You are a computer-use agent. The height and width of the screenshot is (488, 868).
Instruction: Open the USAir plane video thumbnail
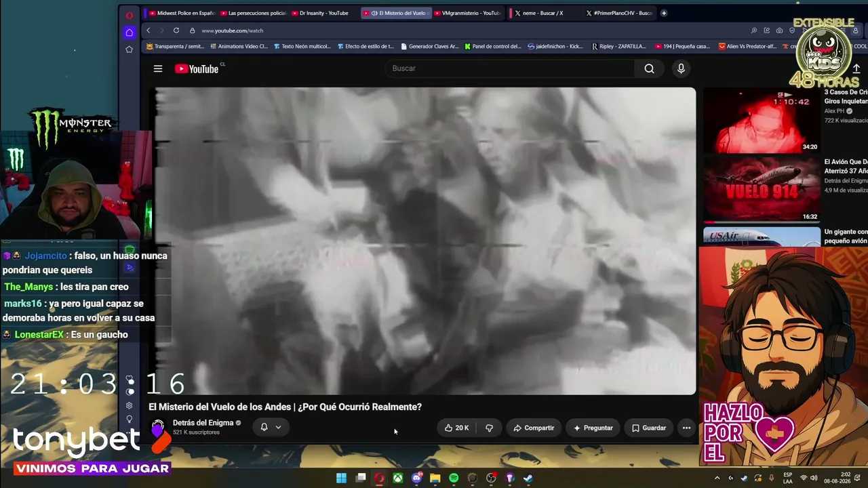pos(762,237)
